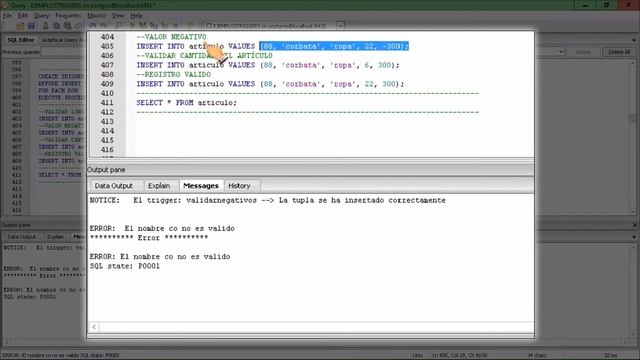Expand the Previous queries dropdown
This screenshot has width=640, height=360.
(561, 52)
